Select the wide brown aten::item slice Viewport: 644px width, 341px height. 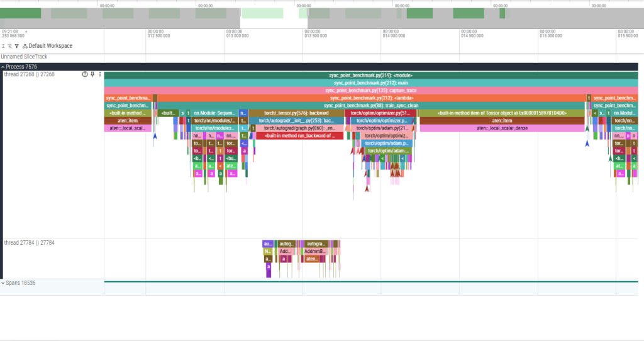click(502, 121)
